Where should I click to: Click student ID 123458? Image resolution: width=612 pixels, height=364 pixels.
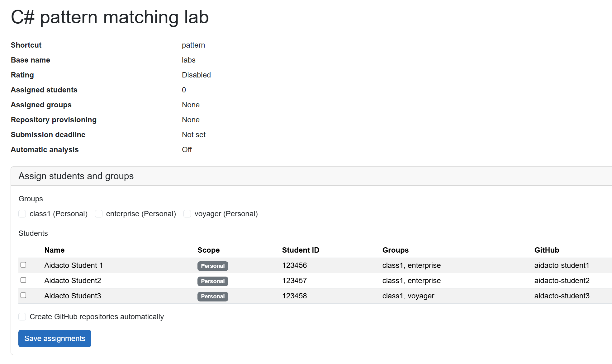click(294, 296)
